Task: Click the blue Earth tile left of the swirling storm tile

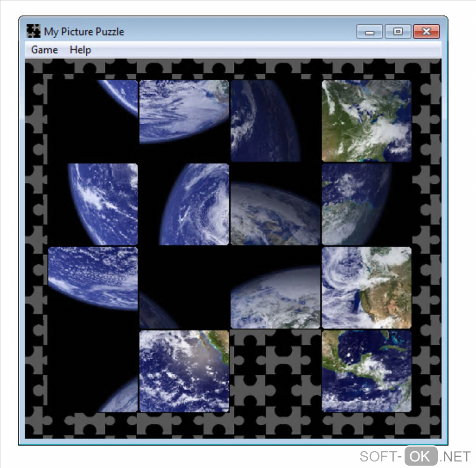Action: coord(93,204)
